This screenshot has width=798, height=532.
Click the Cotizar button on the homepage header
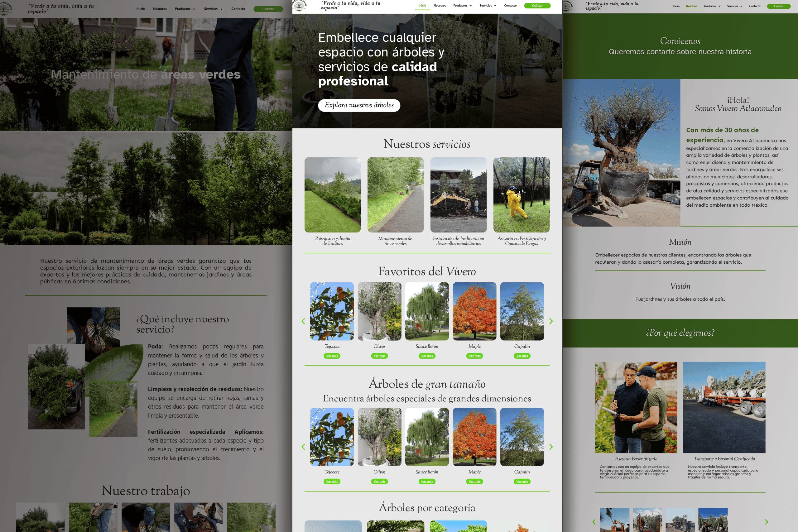point(537,6)
